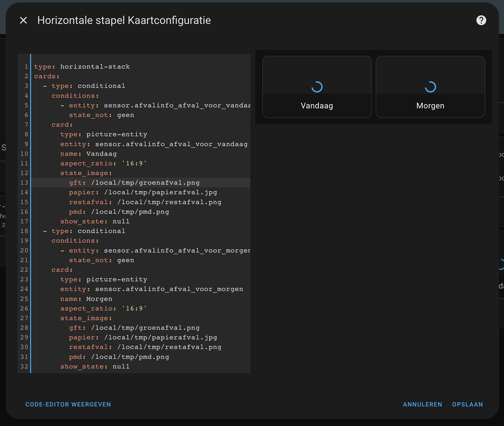Open the help question mark icon

[481, 20]
